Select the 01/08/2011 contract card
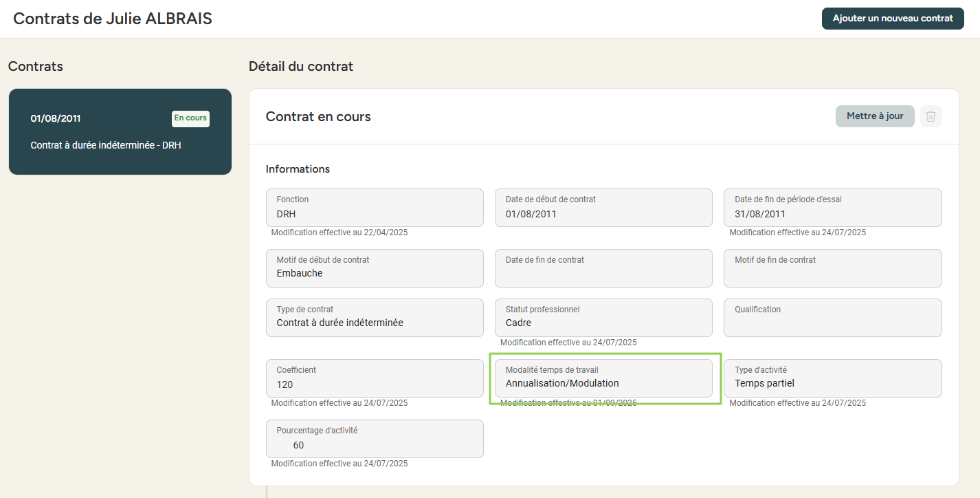The width and height of the screenshot is (980, 498). [120, 132]
